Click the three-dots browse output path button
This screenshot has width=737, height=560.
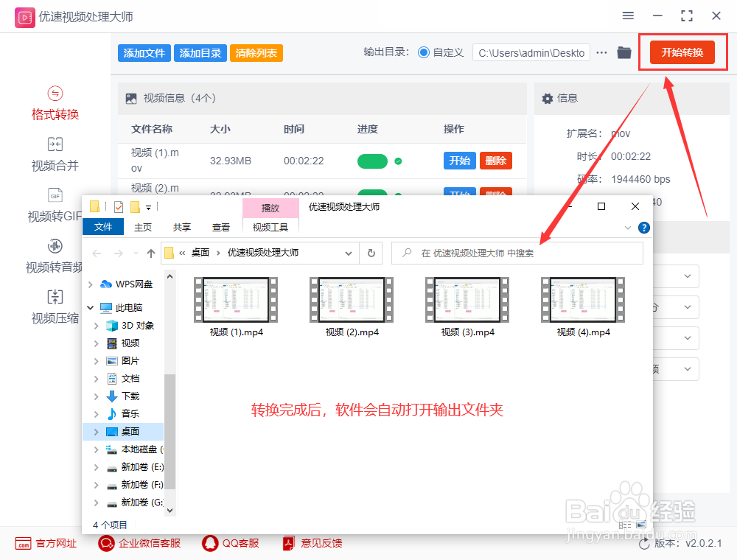(601, 52)
